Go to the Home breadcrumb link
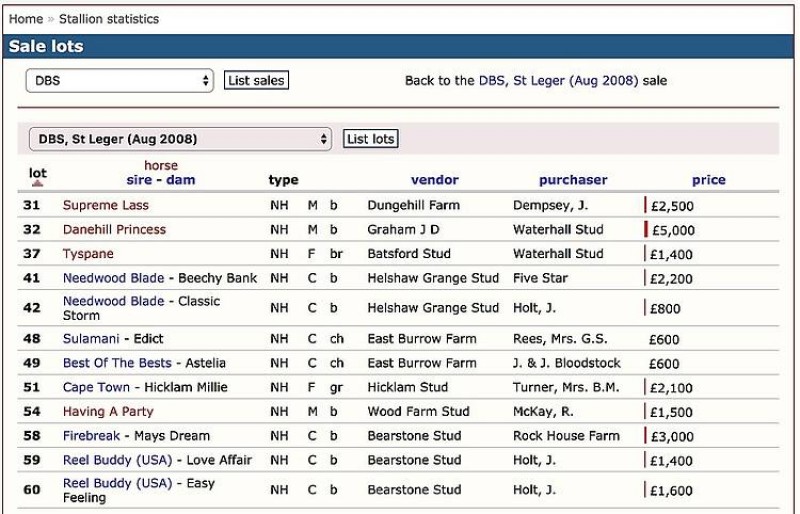 [x=26, y=19]
